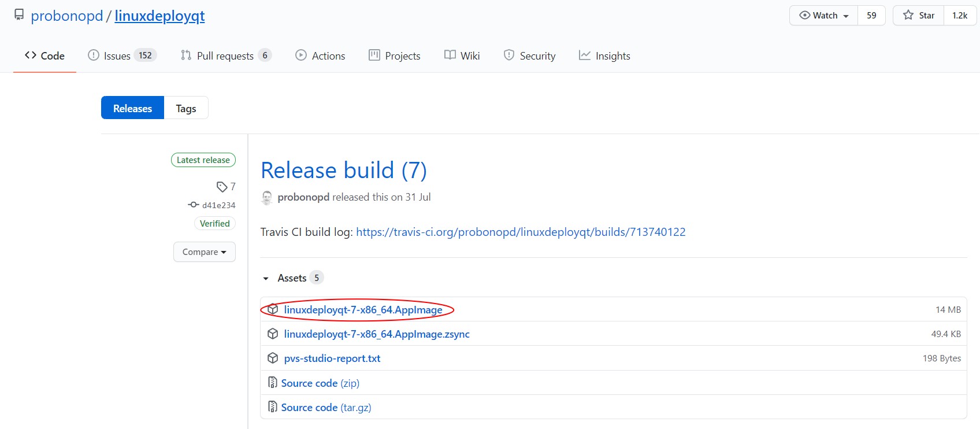Star the repository

[919, 16]
